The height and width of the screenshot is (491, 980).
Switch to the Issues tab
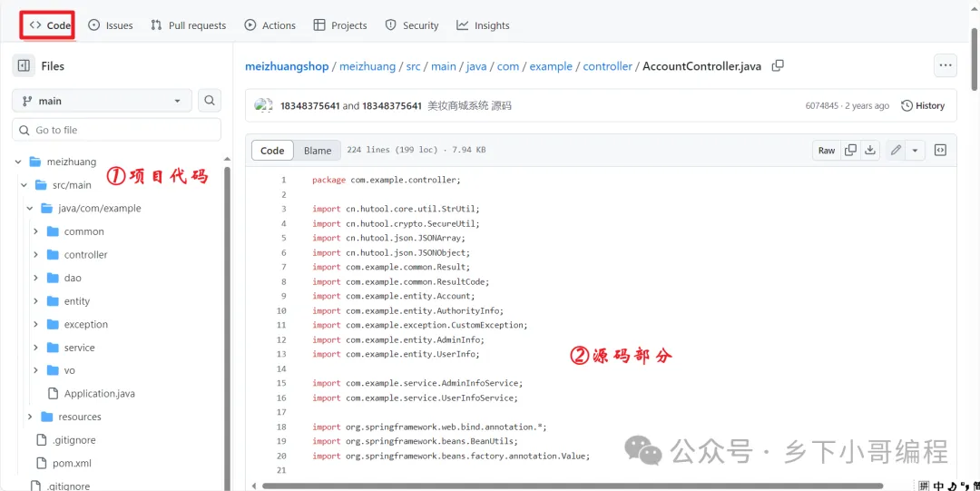111,25
